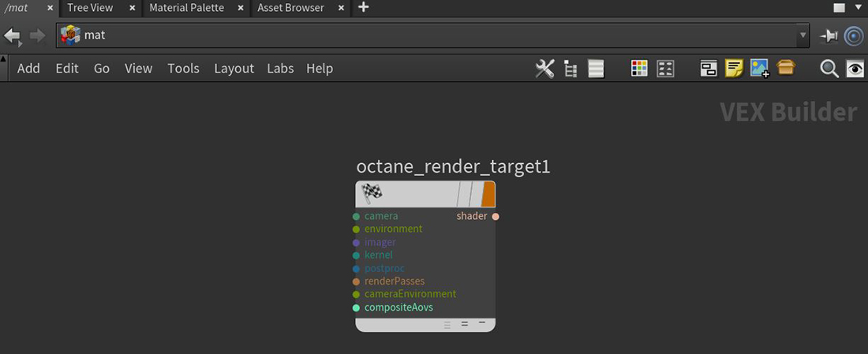Image resolution: width=868 pixels, height=354 pixels.
Task: Maximize pane using top-right square icon
Action: click(x=840, y=7)
